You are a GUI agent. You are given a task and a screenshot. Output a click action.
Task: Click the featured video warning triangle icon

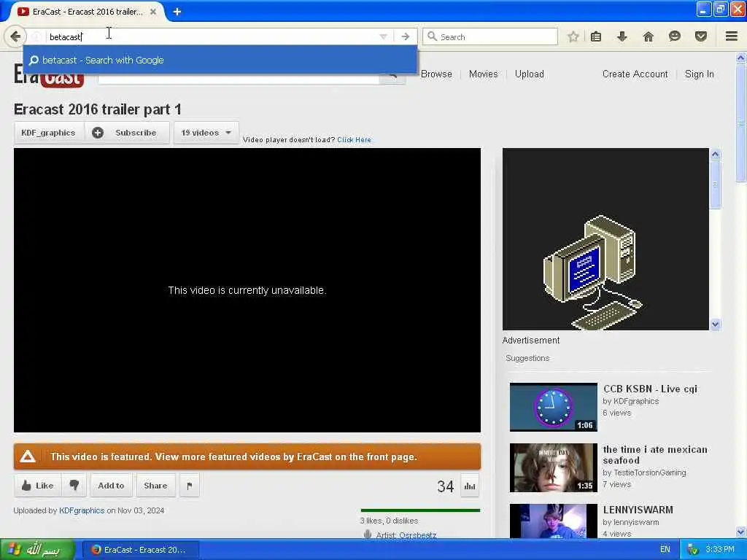click(x=28, y=456)
